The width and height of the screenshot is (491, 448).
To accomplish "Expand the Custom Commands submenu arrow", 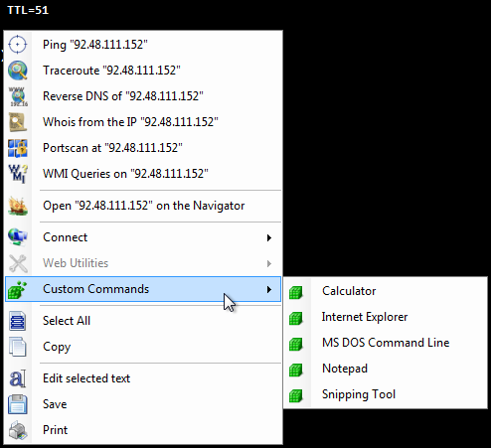I will 269,289.
